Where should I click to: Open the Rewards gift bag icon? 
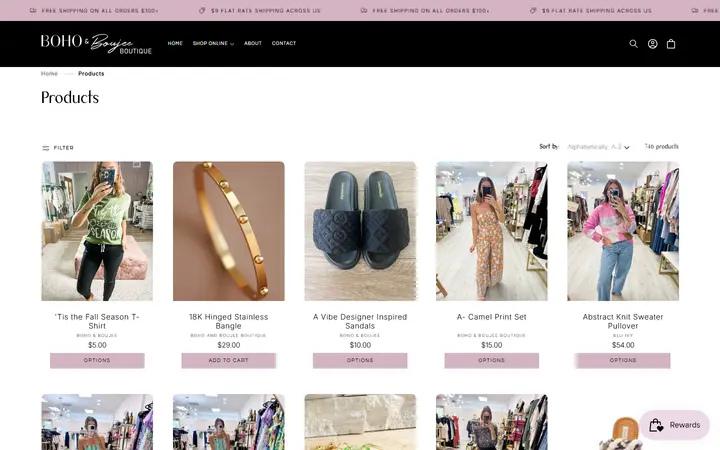(x=656, y=425)
